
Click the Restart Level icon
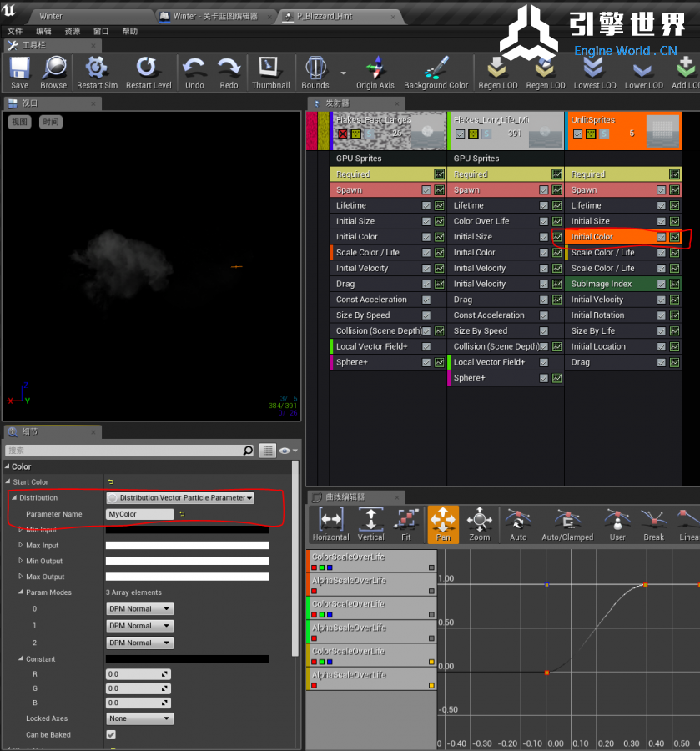tap(147, 68)
